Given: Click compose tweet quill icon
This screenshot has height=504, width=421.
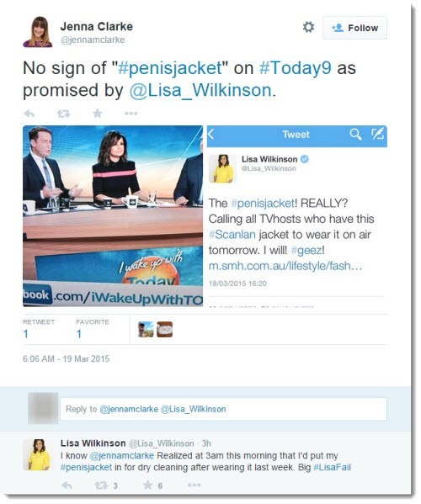Looking at the screenshot, I should (377, 134).
